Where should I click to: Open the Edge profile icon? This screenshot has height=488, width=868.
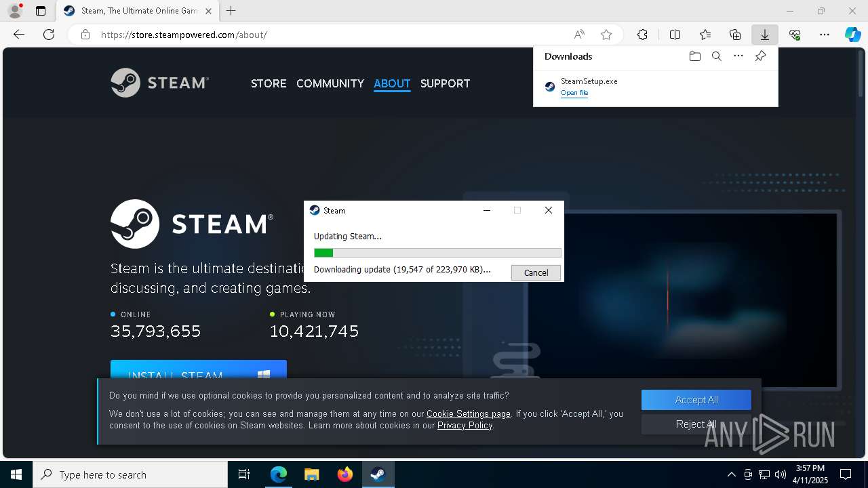coord(15,11)
